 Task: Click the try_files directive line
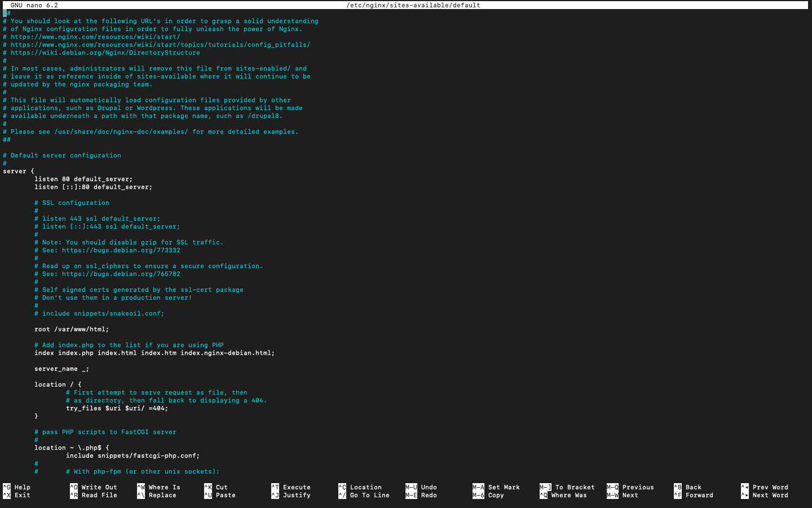116,408
